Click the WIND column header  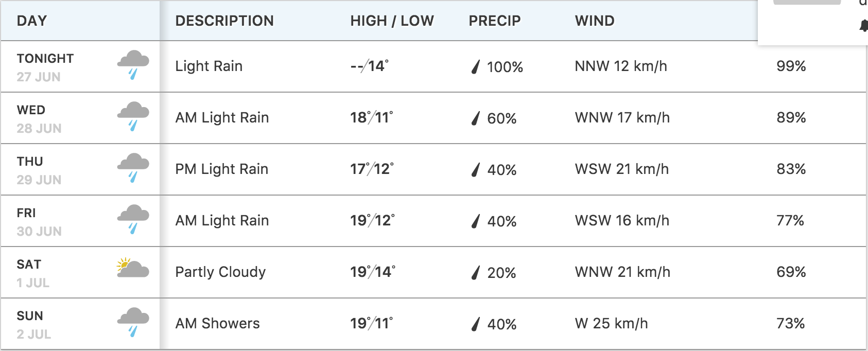(595, 21)
